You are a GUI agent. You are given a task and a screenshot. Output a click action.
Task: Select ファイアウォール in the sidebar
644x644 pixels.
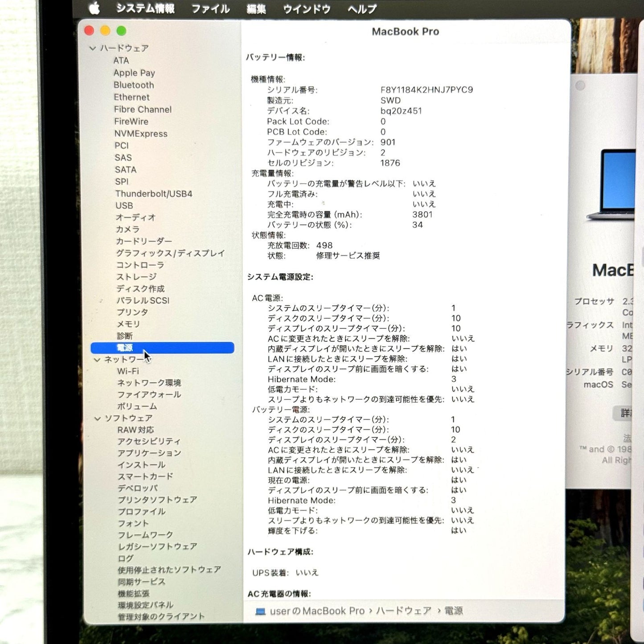(149, 395)
